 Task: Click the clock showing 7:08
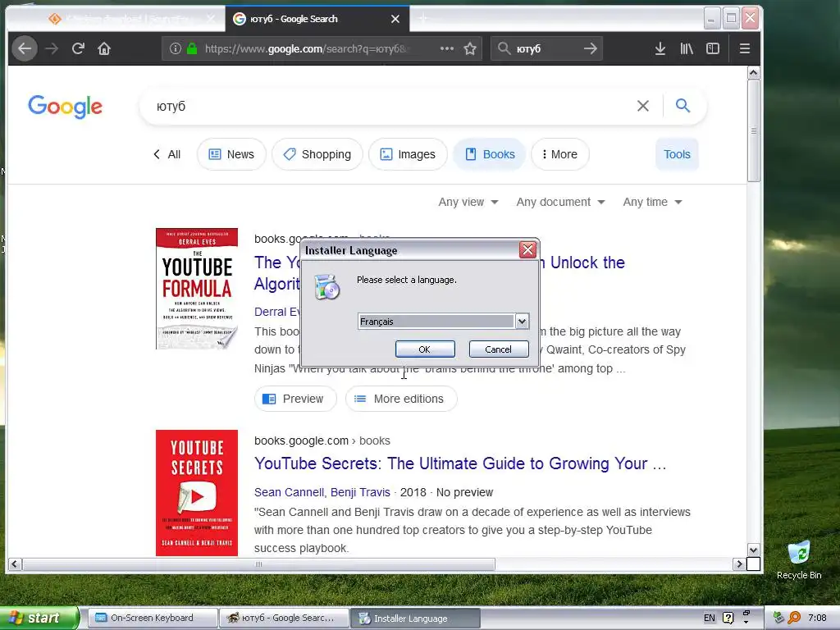pos(817,618)
